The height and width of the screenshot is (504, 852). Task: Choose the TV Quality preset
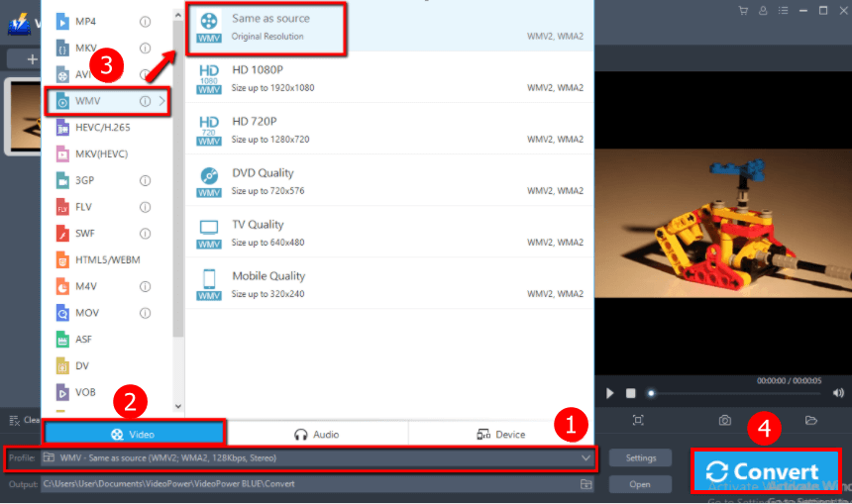[x=389, y=233]
